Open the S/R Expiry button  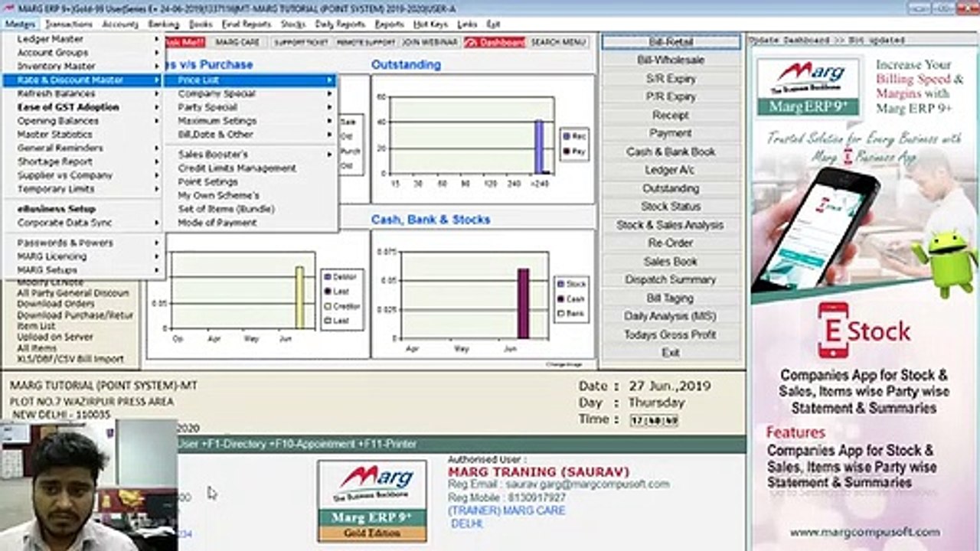pos(671,78)
